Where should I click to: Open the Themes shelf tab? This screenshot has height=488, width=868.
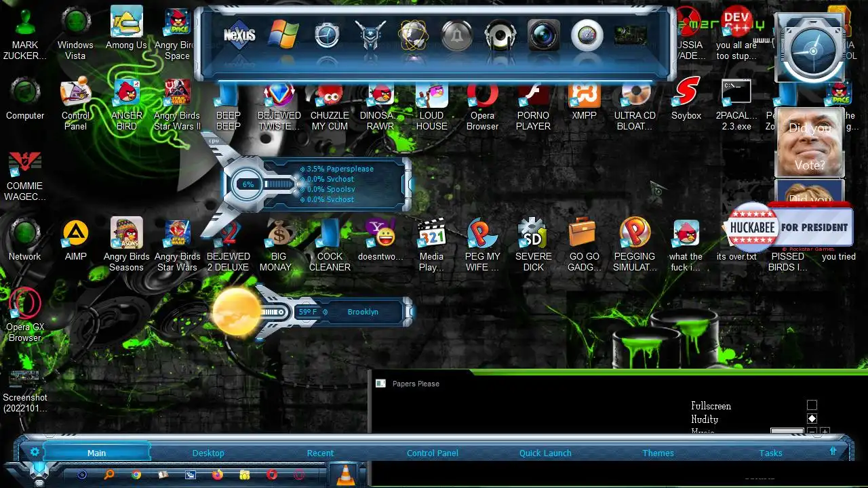tap(658, 453)
